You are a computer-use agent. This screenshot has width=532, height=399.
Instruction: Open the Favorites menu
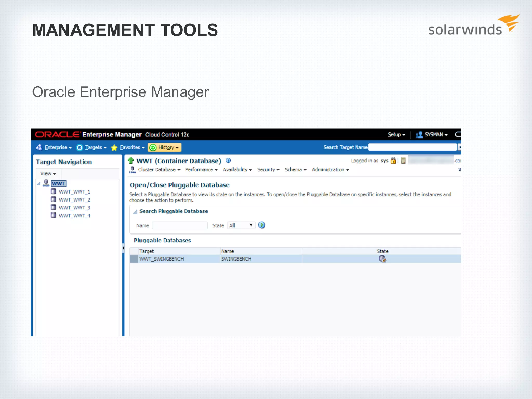132,148
